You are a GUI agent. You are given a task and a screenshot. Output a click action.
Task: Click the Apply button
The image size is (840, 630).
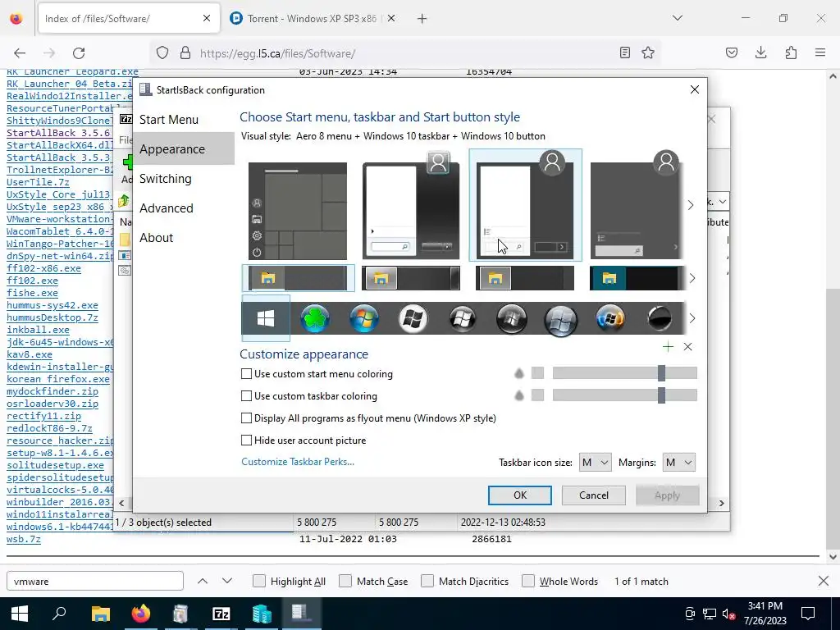pos(667,495)
